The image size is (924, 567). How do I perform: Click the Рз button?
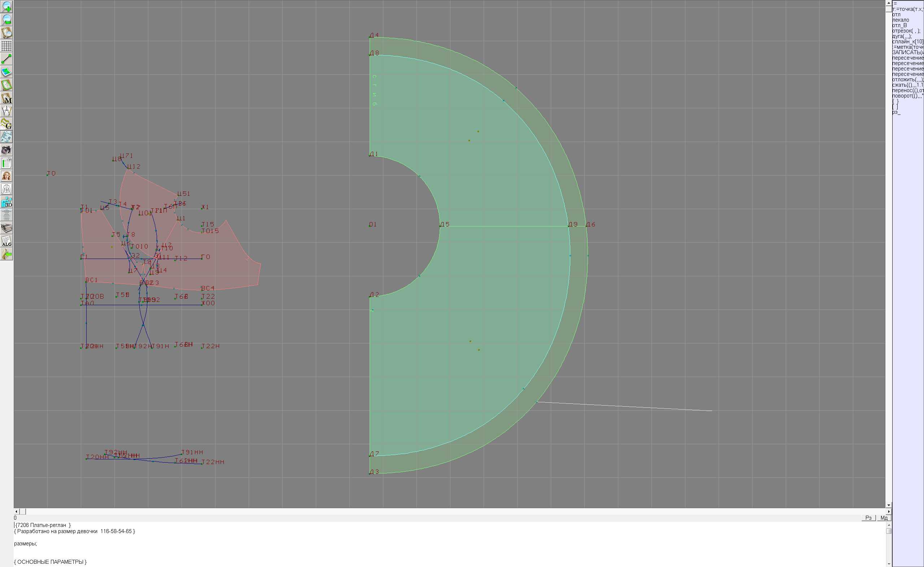coord(868,518)
